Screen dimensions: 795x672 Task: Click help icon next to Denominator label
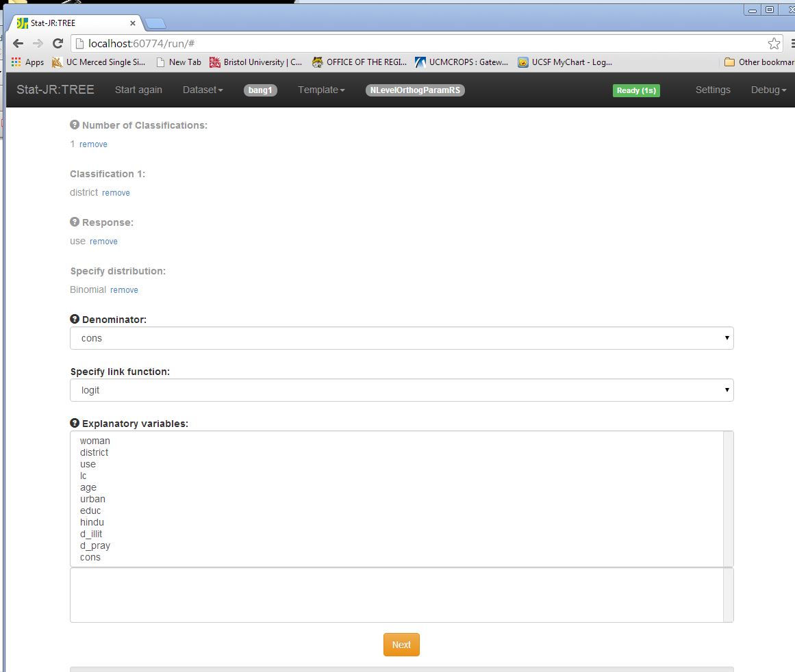coord(75,320)
